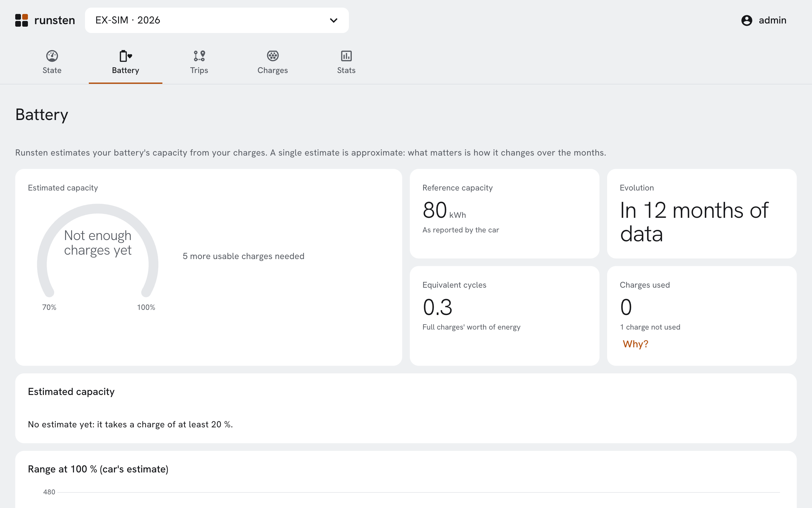The image size is (812, 508).
Task: Click the '0.3' Equivalent cycles value
Action: (437, 307)
